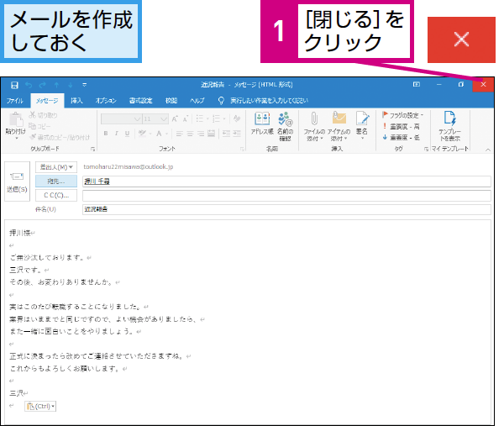This screenshot has height=426, width=504.
Task: Click the CC(C)... button
Action: coord(56,195)
